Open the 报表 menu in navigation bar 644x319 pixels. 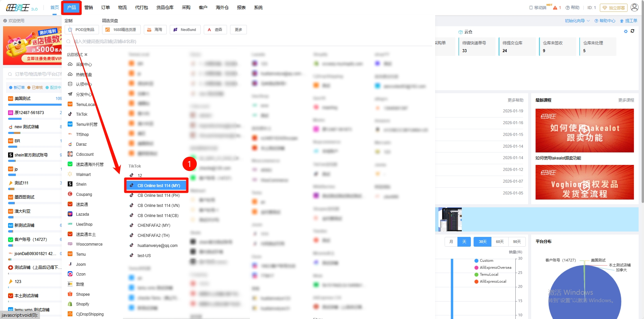tap(241, 7)
